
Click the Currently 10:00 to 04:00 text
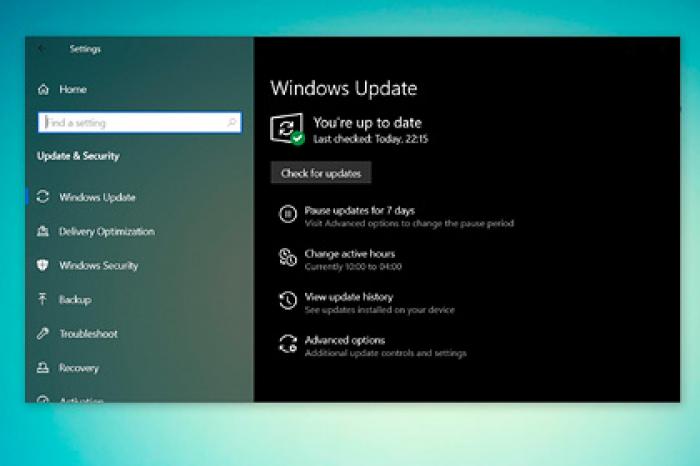click(353, 266)
